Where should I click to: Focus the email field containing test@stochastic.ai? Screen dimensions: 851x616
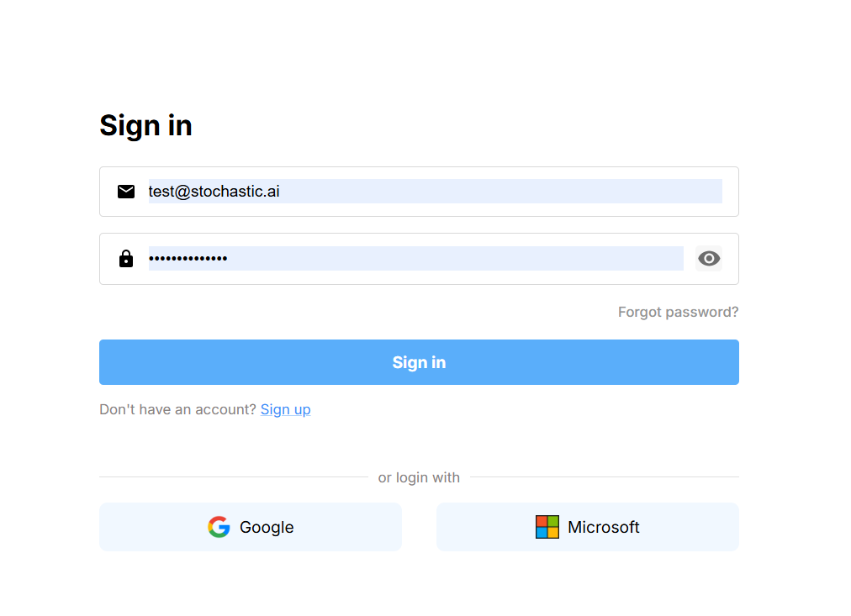435,192
